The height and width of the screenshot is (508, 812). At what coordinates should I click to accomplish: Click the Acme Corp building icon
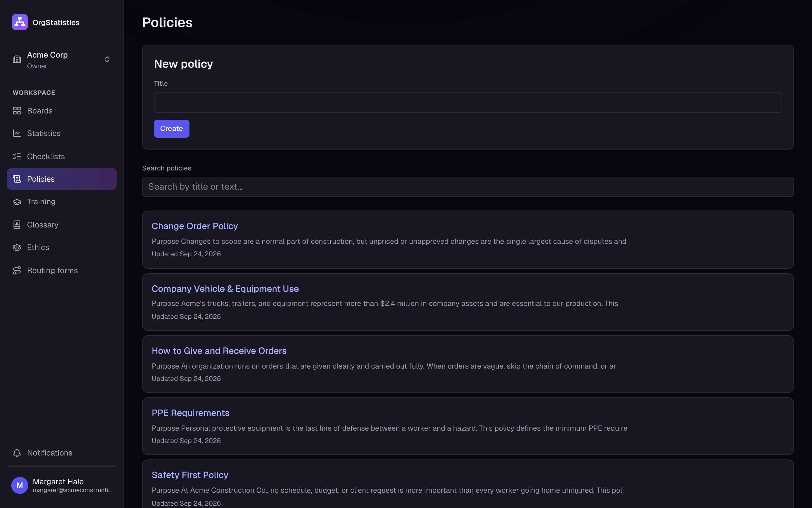(17, 60)
